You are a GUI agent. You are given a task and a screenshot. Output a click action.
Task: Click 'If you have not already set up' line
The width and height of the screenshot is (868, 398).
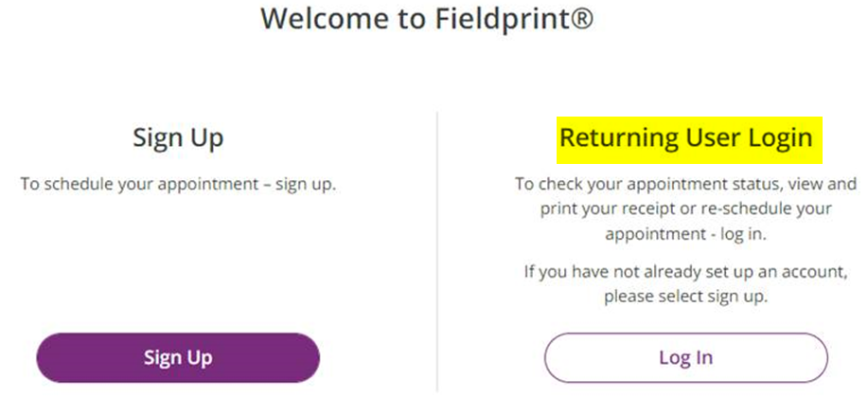685,272
